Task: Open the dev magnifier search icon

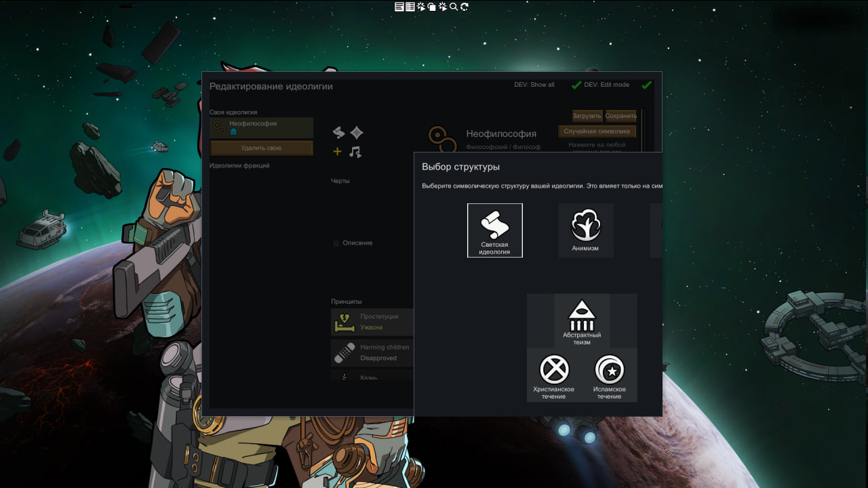Action: [x=454, y=6]
